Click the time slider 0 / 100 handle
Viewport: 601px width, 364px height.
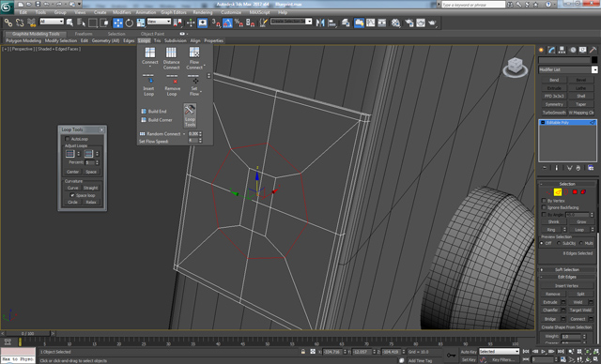27,334
